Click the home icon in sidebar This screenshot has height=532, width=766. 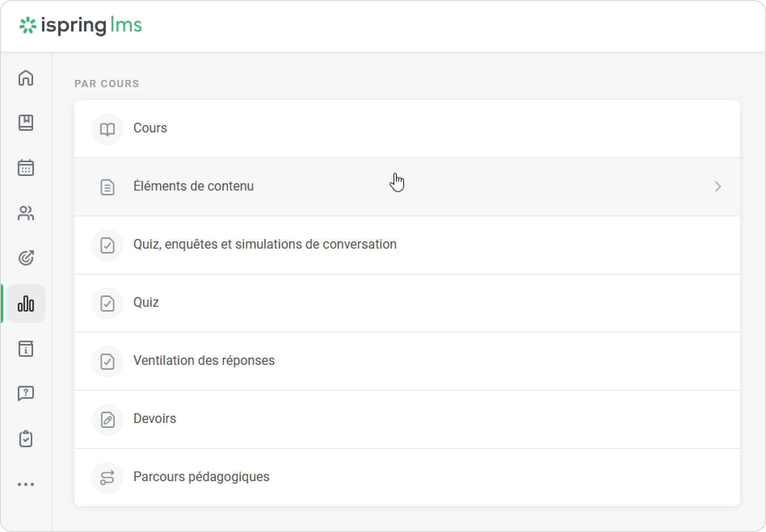pos(26,78)
